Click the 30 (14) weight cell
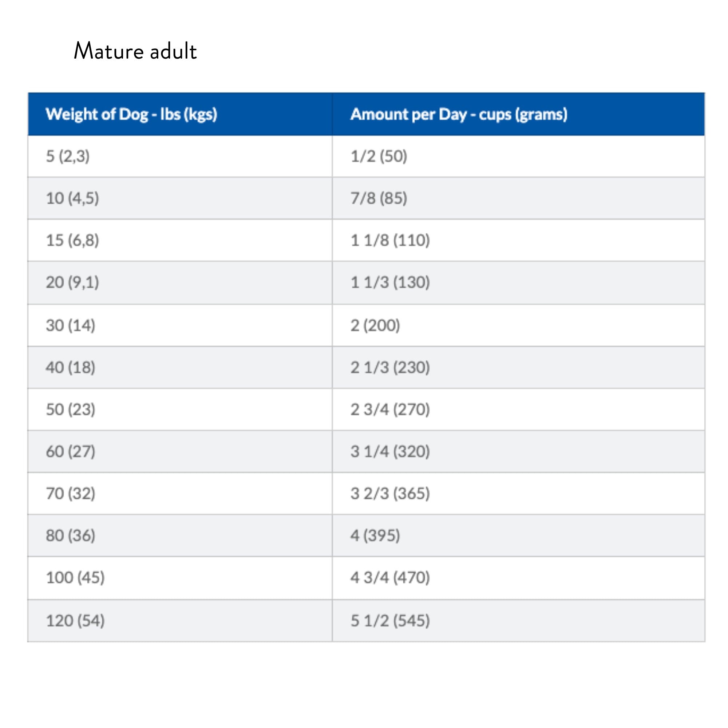 coord(71,325)
